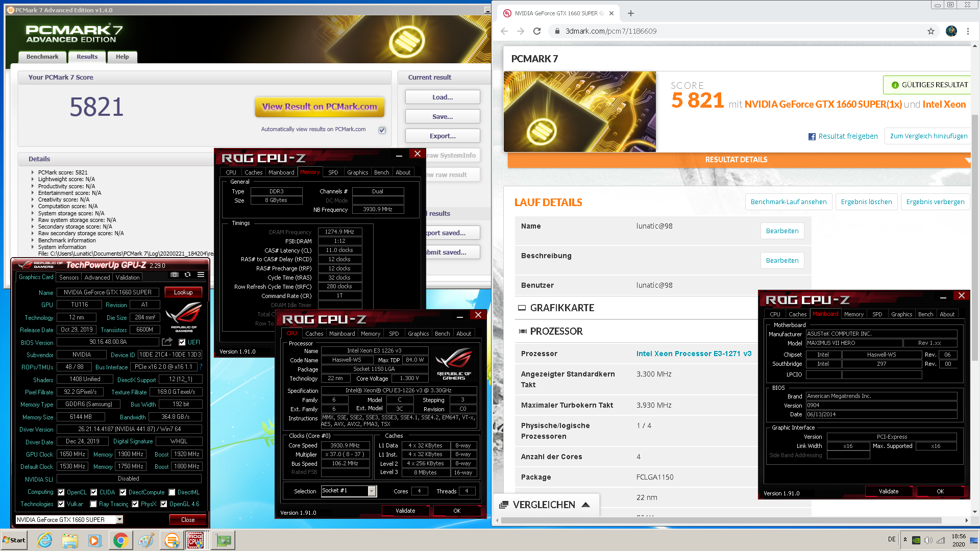Toggle the Ray Tracing checkbox

click(93, 504)
